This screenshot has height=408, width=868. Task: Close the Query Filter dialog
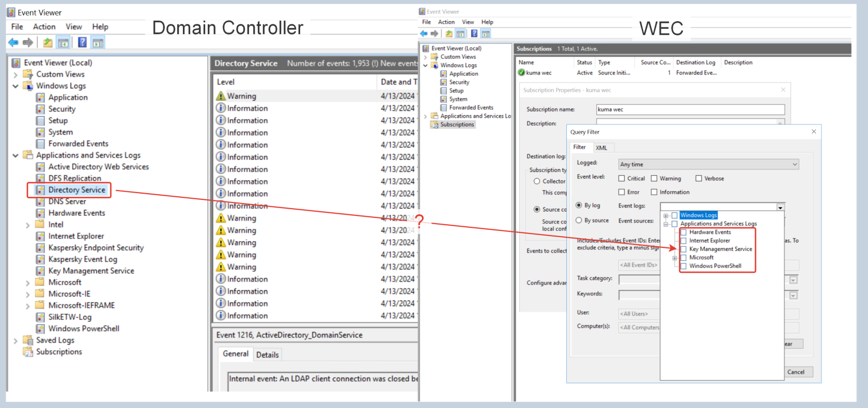pyautogui.click(x=814, y=132)
